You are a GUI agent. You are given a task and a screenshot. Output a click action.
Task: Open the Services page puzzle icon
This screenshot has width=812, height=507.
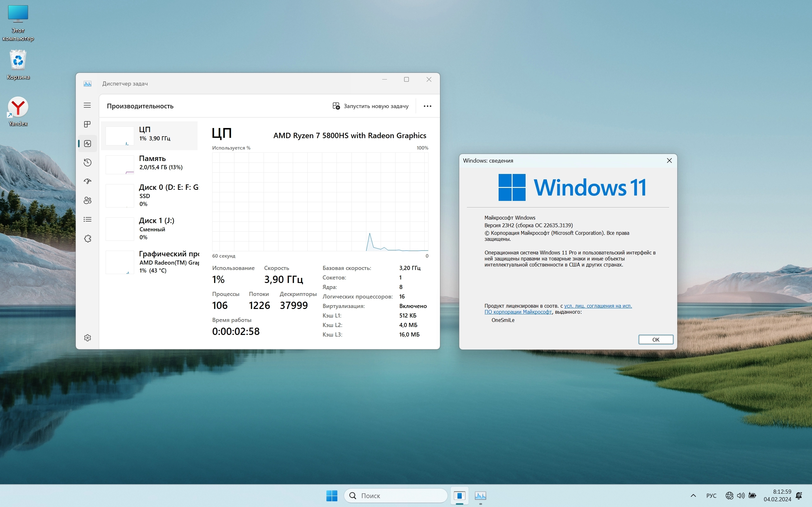tap(87, 239)
